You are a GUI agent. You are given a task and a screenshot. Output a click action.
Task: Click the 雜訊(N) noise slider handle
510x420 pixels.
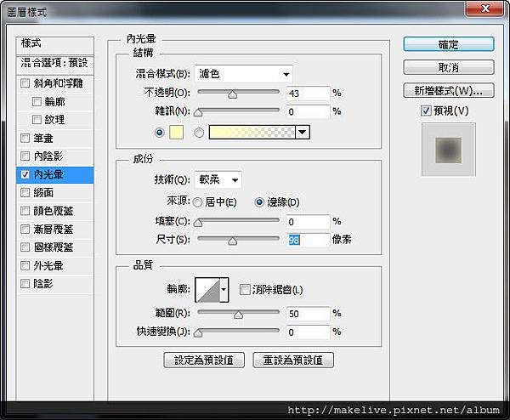pyautogui.click(x=198, y=112)
